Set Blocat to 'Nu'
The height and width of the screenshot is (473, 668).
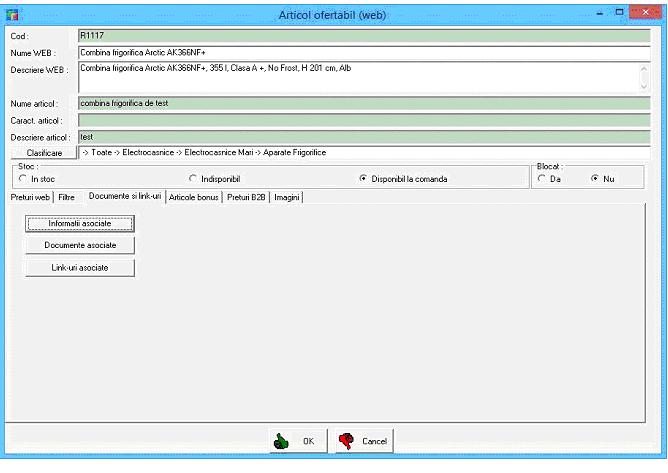click(x=594, y=178)
